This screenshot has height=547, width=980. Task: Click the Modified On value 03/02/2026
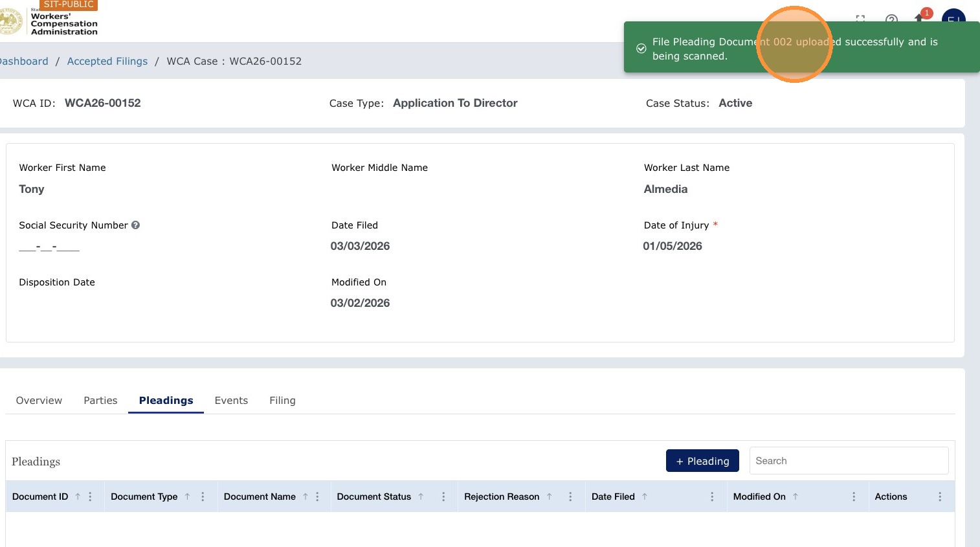[360, 303]
